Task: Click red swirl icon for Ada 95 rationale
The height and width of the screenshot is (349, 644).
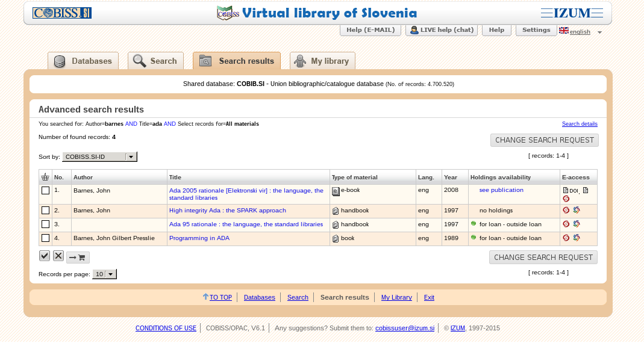Action: click(566, 224)
